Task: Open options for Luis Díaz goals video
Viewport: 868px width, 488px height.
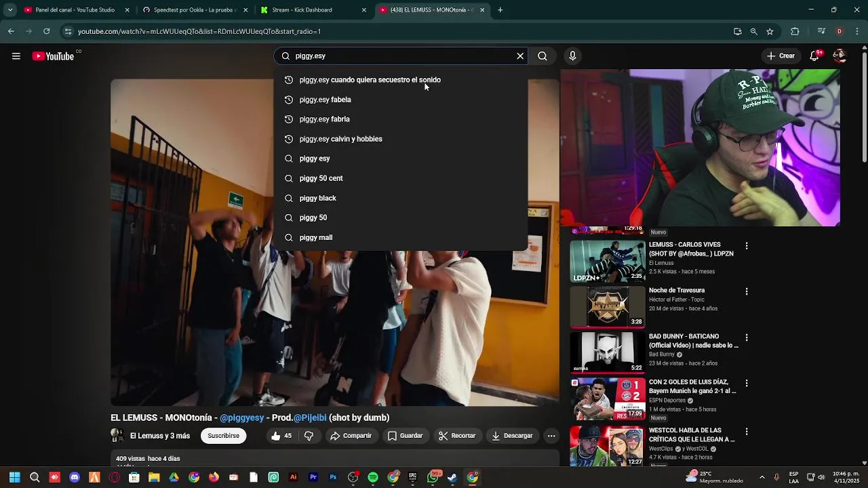Action: [x=747, y=383]
